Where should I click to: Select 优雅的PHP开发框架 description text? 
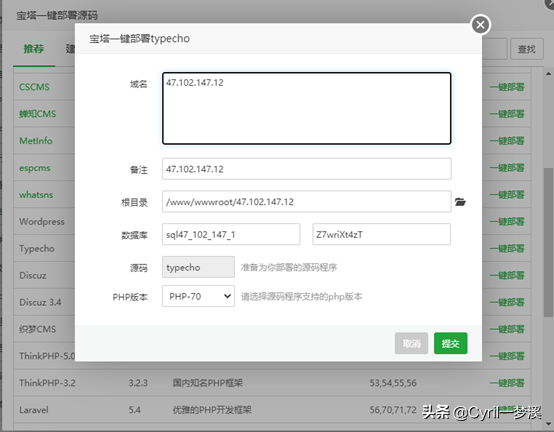click(x=212, y=410)
